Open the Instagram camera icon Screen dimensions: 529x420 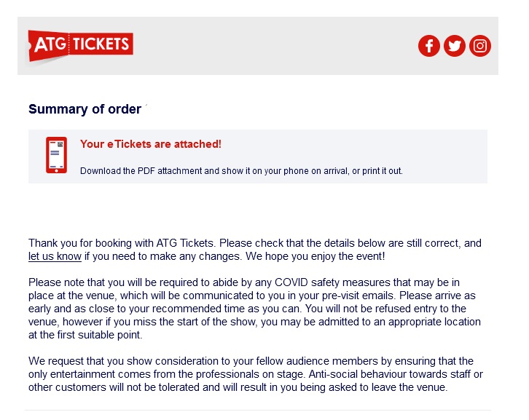coord(480,46)
